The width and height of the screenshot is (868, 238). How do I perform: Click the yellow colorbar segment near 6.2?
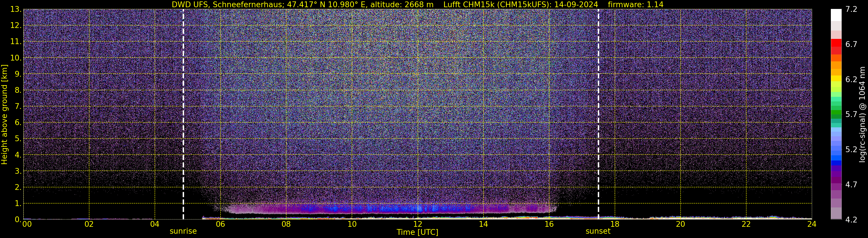[836, 78]
